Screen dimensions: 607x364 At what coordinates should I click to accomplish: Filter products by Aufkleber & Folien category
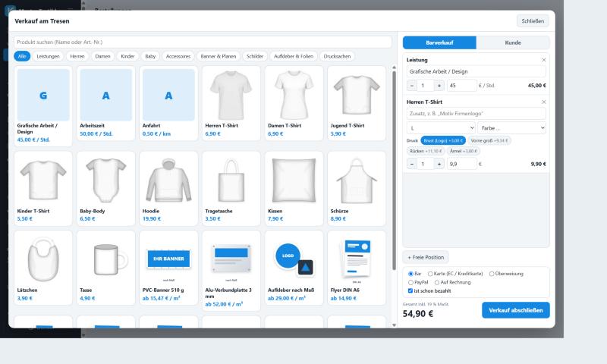(x=294, y=56)
